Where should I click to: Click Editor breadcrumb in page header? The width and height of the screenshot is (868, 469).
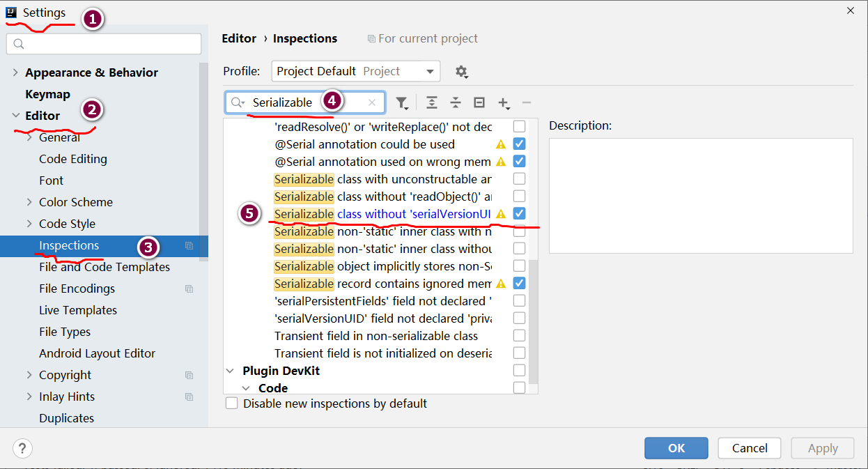pos(239,38)
